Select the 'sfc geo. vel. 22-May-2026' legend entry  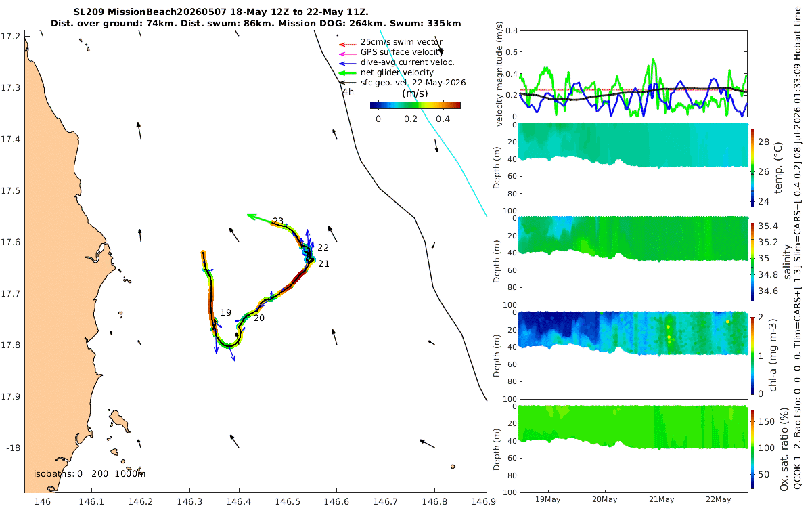pos(402,83)
